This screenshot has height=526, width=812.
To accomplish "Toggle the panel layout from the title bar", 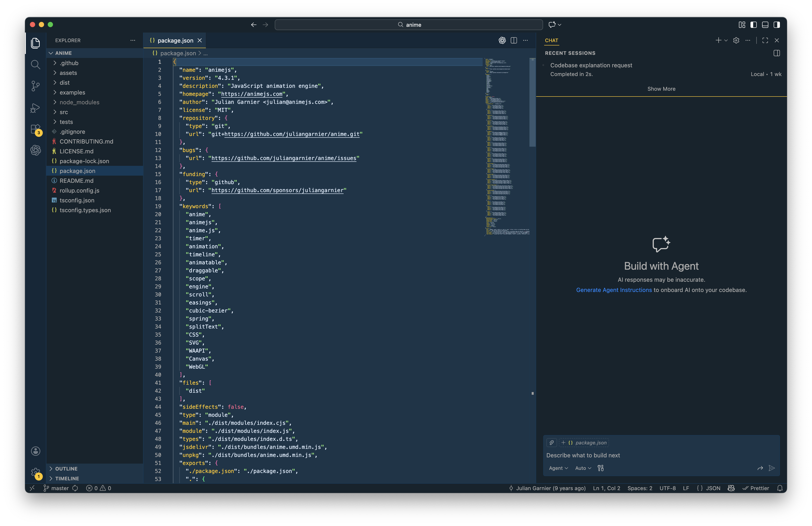I will point(765,25).
